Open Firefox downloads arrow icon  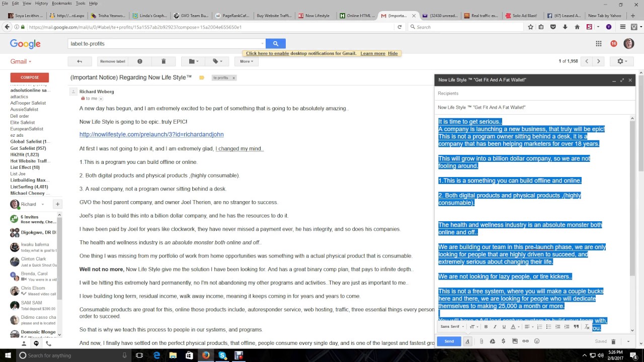coord(565,27)
